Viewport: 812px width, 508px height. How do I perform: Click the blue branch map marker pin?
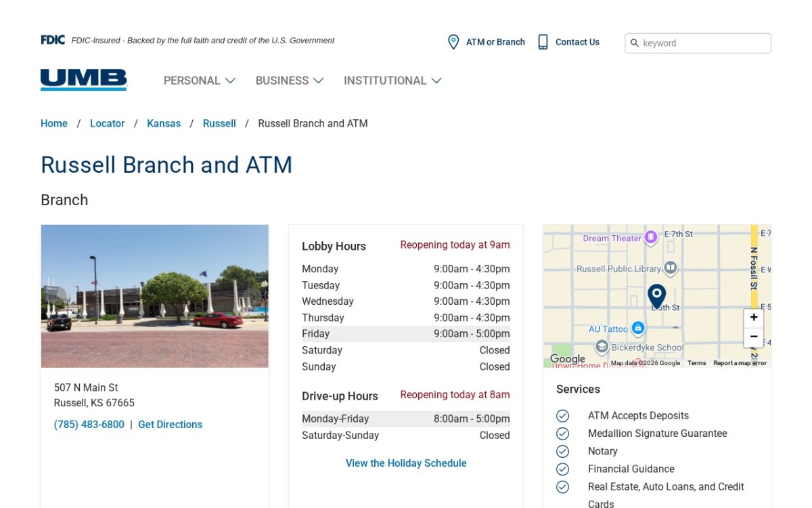pos(656,297)
